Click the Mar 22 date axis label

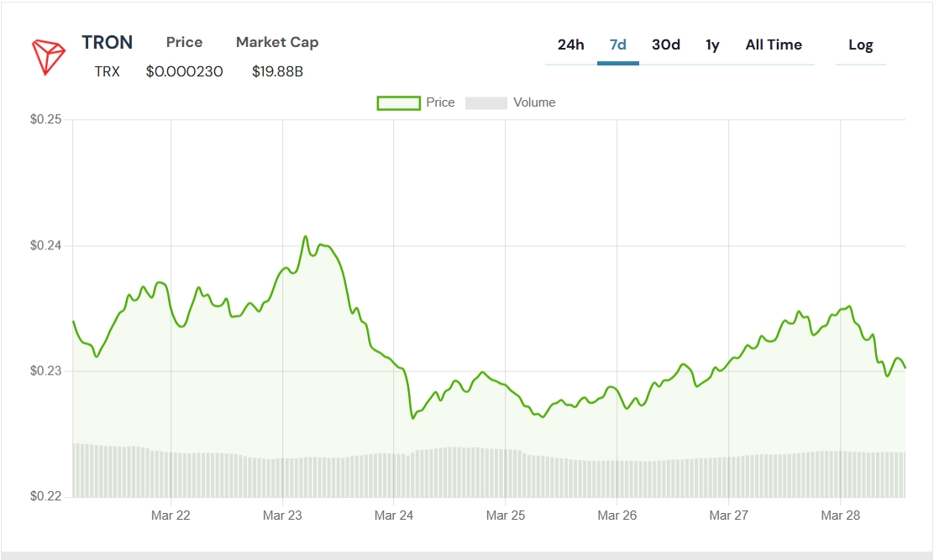(171, 516)
